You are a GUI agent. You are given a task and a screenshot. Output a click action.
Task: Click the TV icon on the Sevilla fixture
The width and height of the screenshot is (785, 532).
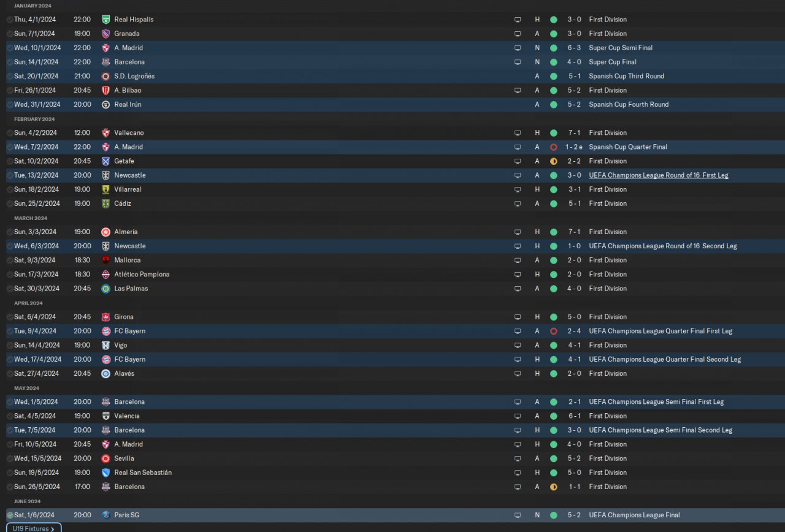click(518, 458)
